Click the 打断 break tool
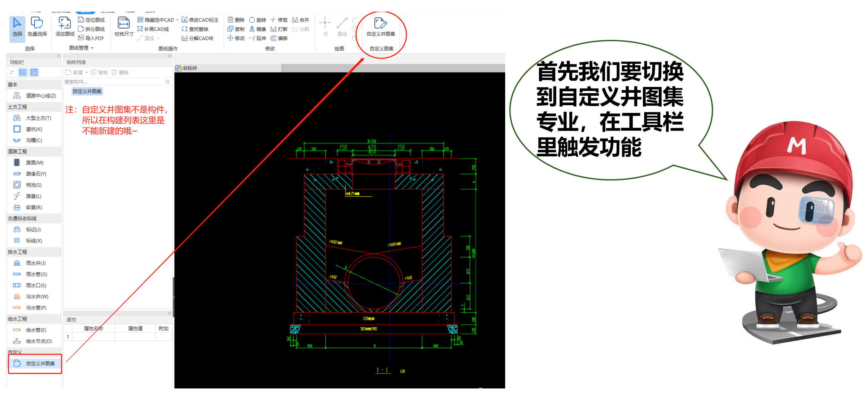 (279, 29)
